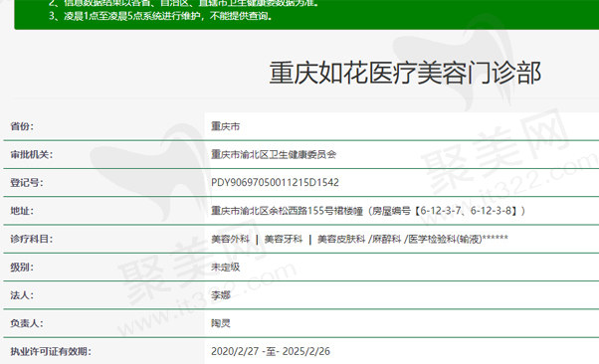The height and width of the screenshot is (364, 599).
Task: Select legal person name 李娜
Action: pos(221,295)
